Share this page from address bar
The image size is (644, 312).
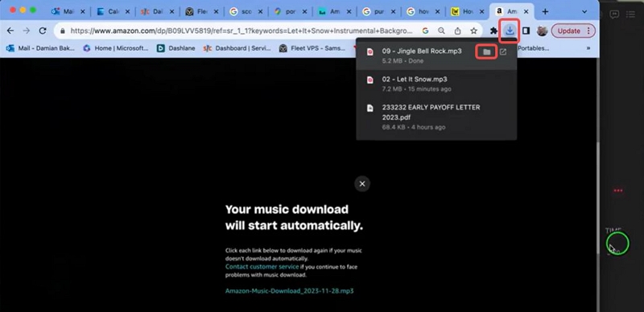(457, 31)
